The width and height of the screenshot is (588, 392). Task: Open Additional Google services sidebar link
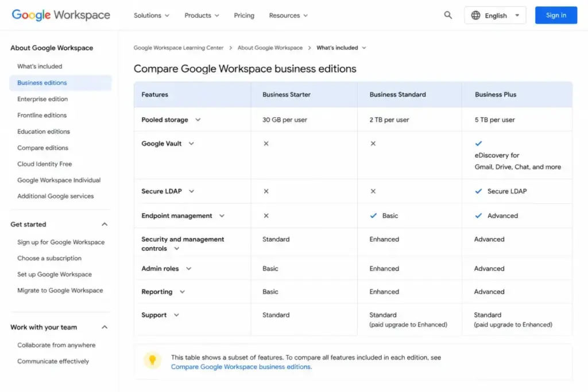pyautogui.click(x=56, y=196)
